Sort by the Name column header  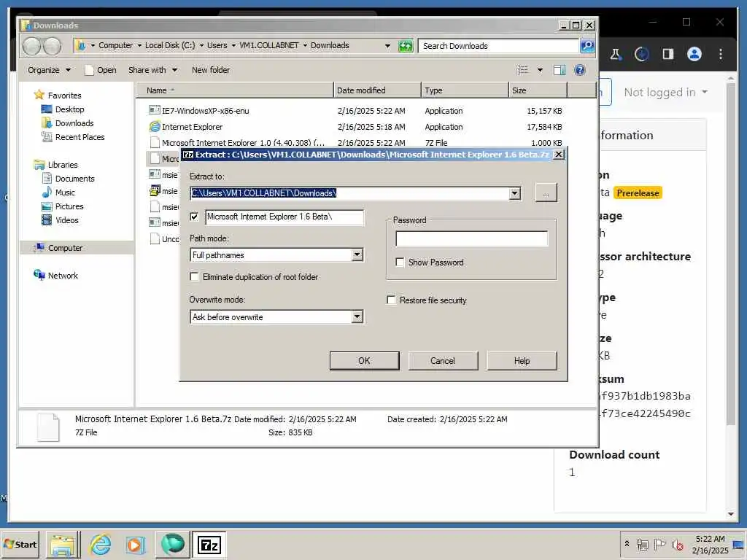point(235,90)
